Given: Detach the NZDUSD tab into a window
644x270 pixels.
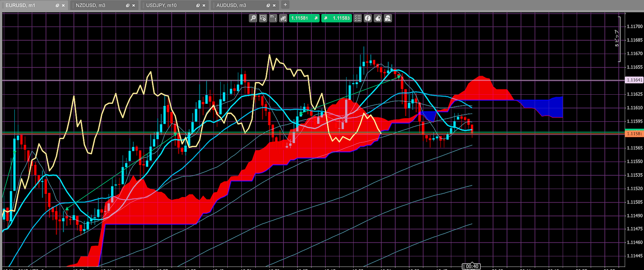Looking at the screenshot, I should (x=128, y=6).
